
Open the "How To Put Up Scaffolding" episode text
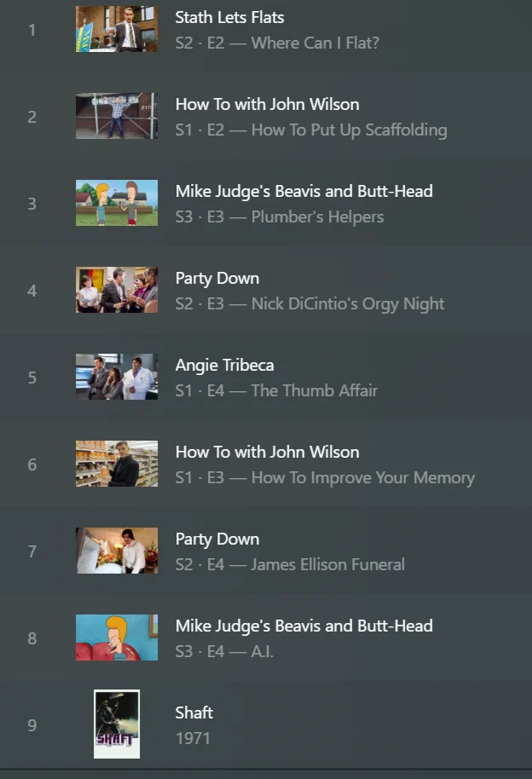click(x=349, y=130)
